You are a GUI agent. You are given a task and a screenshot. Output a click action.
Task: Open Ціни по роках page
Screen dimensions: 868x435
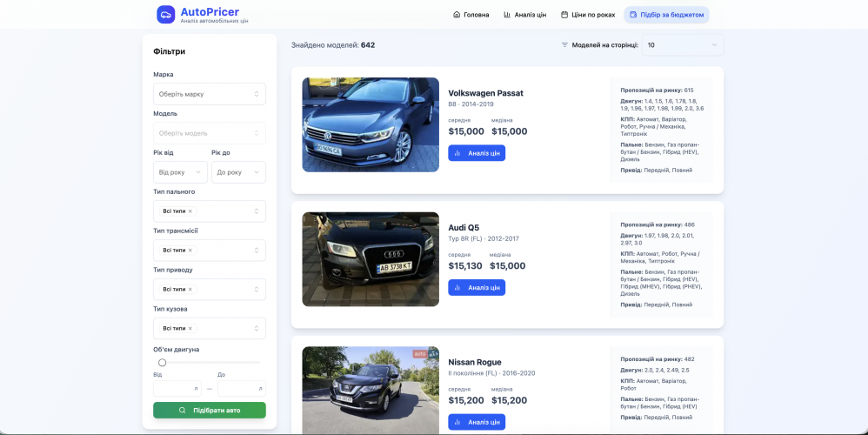[x=588, y=15]
